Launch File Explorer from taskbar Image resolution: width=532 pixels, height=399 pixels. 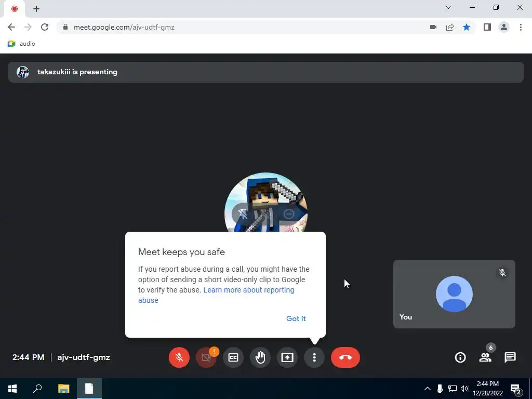pyautogui.click(x=63, y=389)
